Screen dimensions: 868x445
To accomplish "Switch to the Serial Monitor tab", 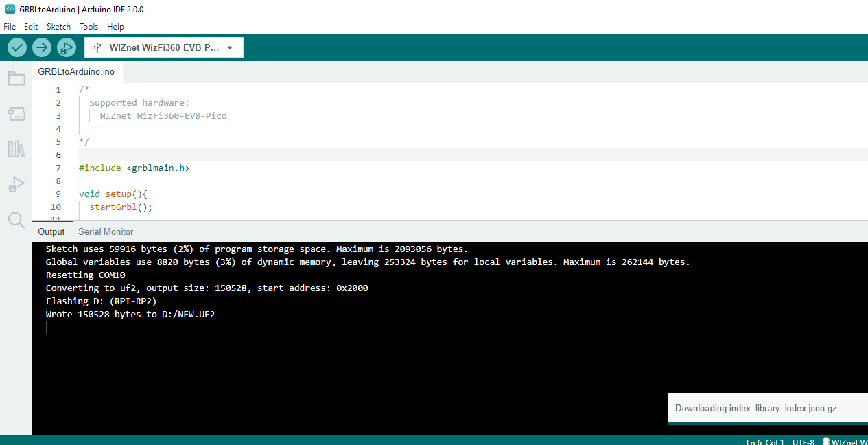I will click(x=106, y=232).
